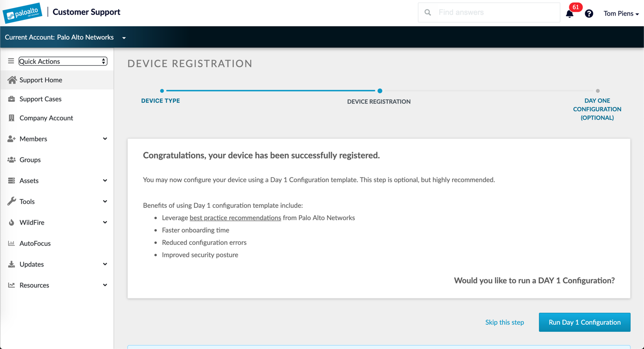644x349 pixels.
Task: Click the Skip this step link
Action: (x=504, y=322)
